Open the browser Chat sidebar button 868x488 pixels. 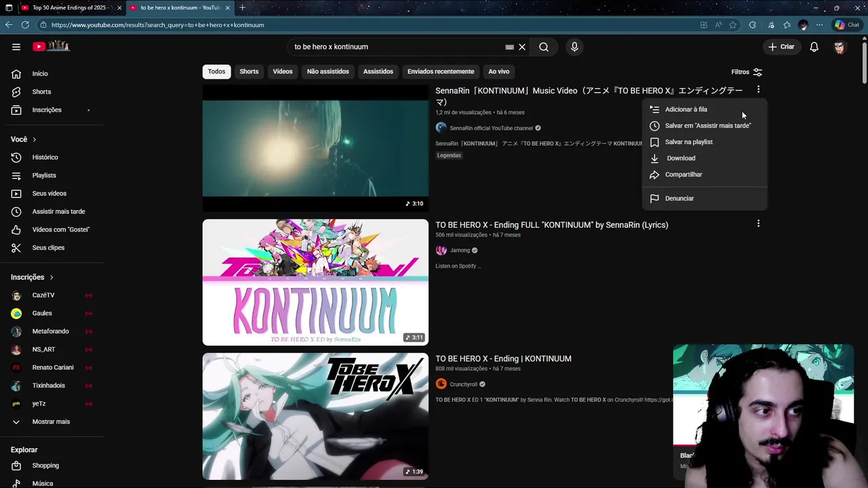[847, 25]
